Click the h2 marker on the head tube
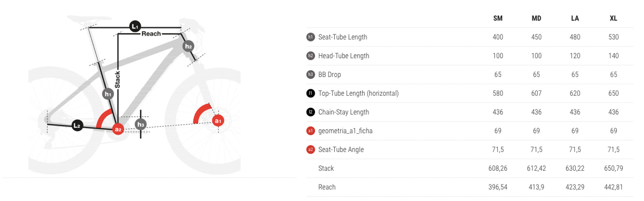This screenshot has height=201, width=644. (x=188, y=46)
